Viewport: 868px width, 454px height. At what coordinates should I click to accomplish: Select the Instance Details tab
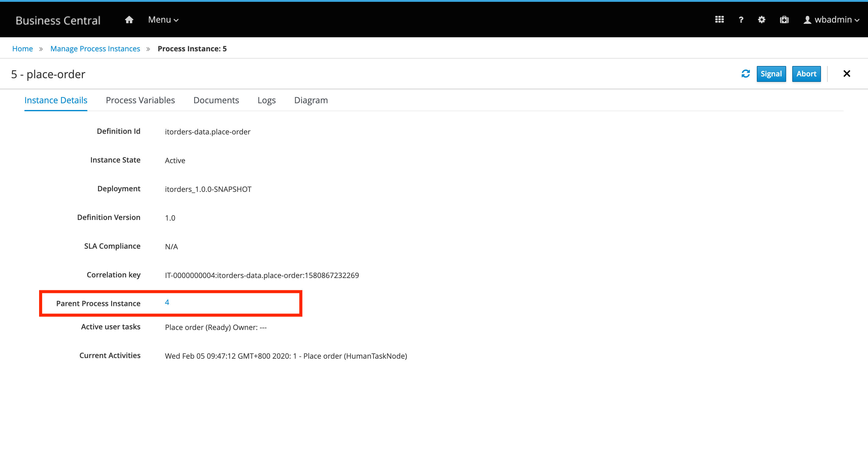point(56,100)
